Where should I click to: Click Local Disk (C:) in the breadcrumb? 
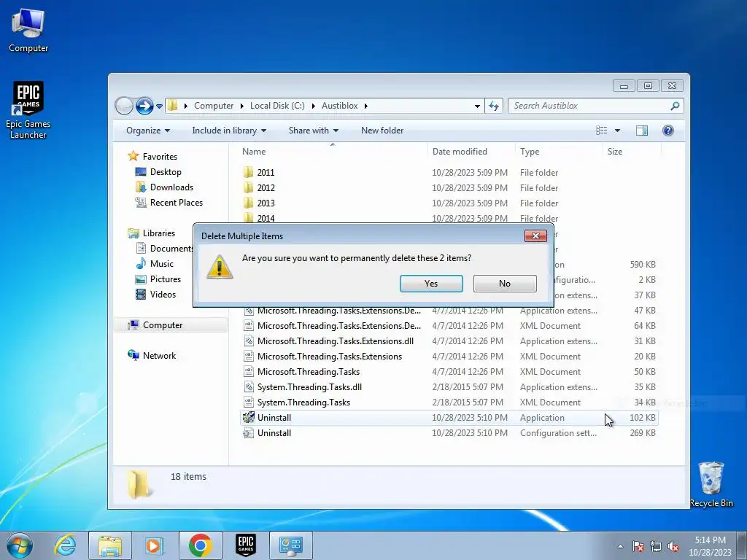pyautogui.click(x=277, y=106)
